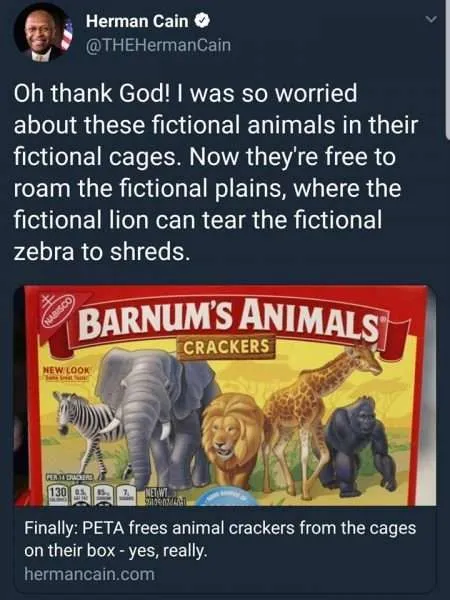450x600 pixels.
Task: Click the nutrition facts 130 calories label
Action: coord(60,494)
